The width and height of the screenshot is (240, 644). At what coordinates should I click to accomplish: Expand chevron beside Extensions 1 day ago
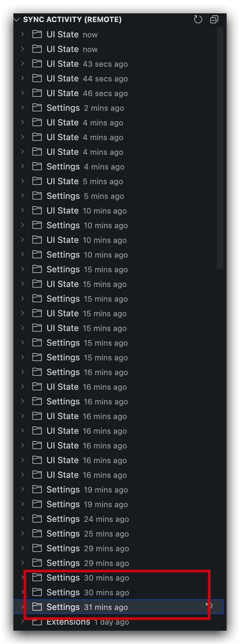coord(22,622)
